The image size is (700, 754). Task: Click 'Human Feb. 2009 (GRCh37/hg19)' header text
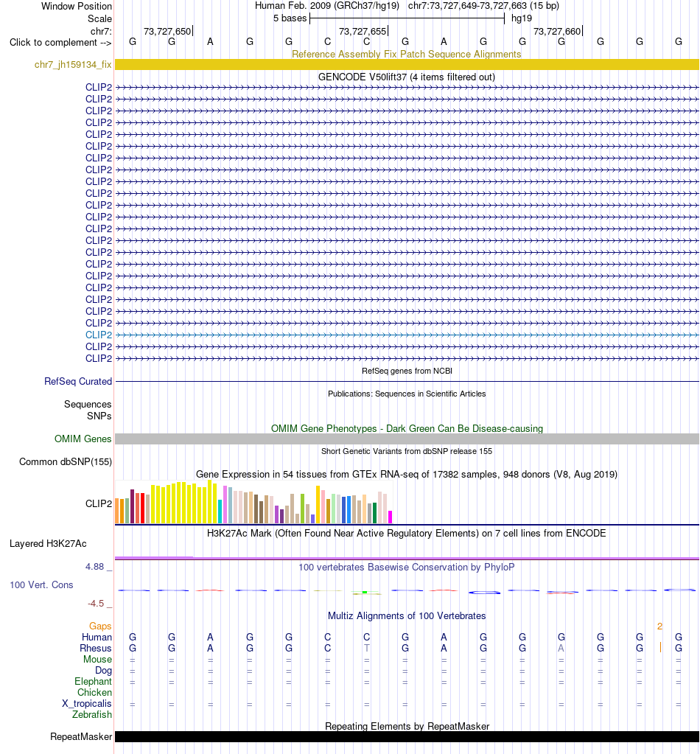pos(327,6)
